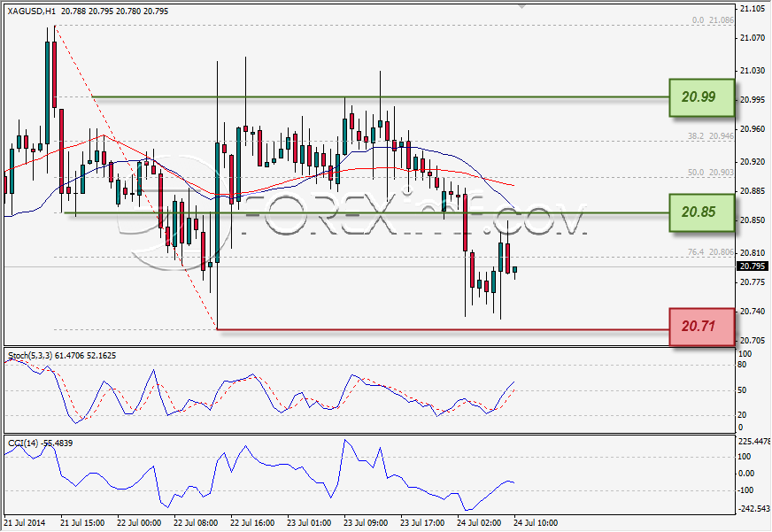Click the 20.885 price scale value

coord(753,191)
